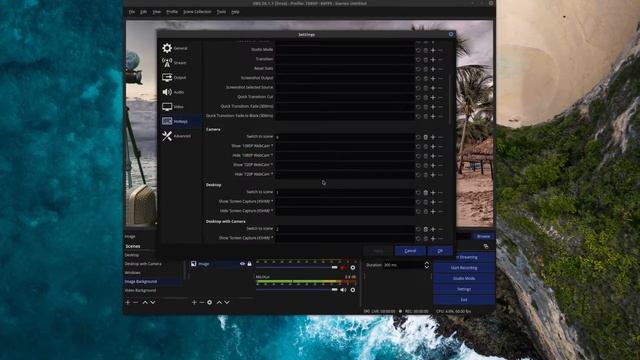Click Start Recording in main window
Image resolution: width=640 pixels, height=360 pixels.
click(x=464, y=268)
